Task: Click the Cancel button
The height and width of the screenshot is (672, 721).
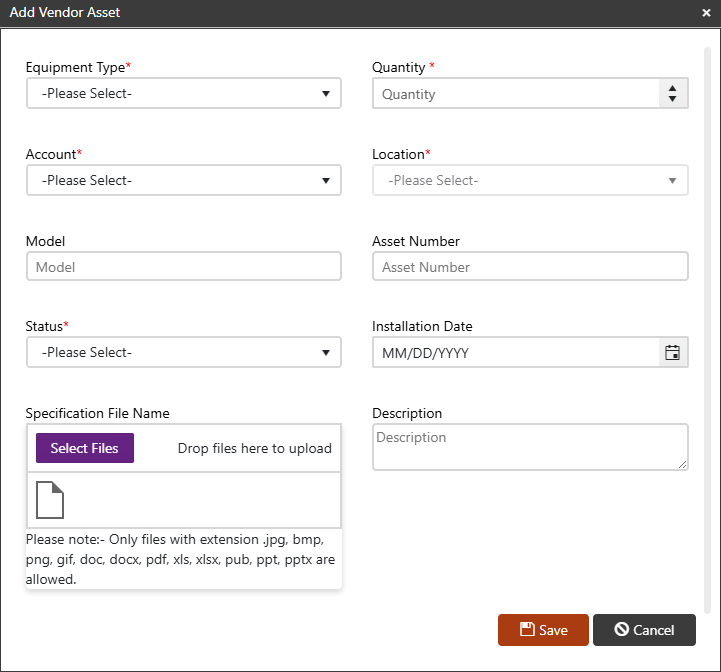Action: tap(644, 630)
